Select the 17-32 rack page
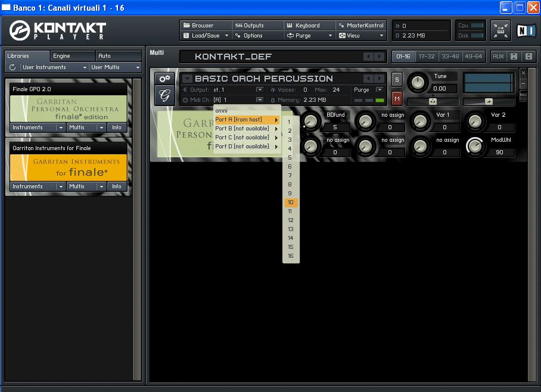 427,56
